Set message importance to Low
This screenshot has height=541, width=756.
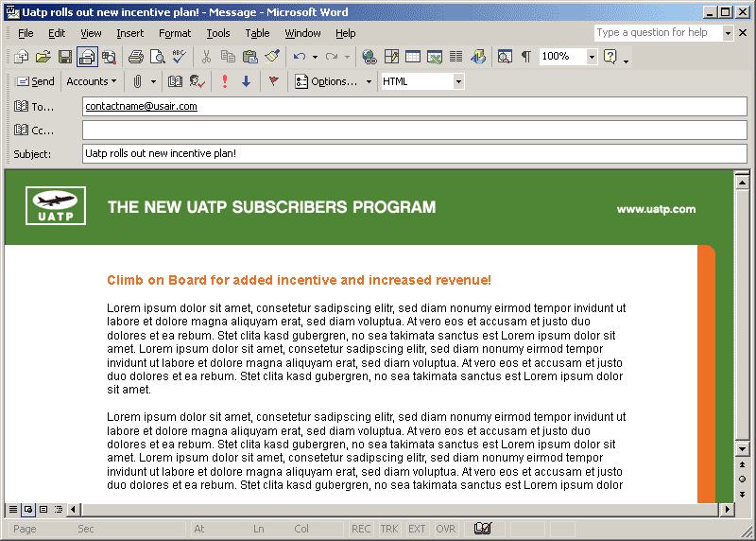point(246,81)
